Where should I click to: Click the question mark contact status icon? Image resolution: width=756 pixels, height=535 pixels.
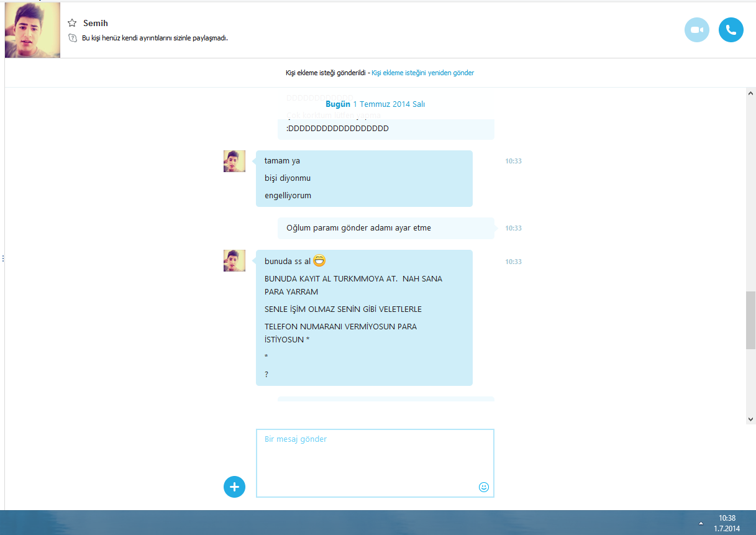[x=72, y=38]
